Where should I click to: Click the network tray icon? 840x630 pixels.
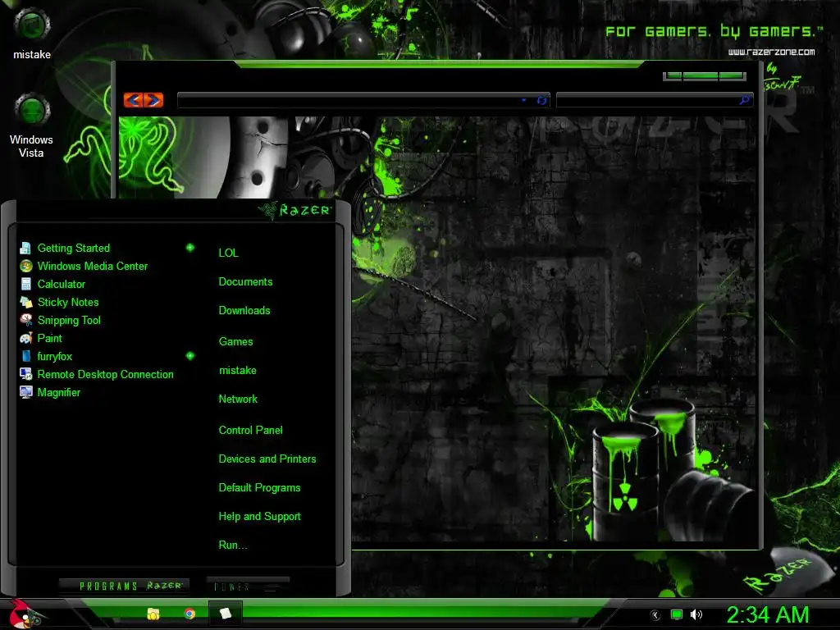tap(677, 614)
